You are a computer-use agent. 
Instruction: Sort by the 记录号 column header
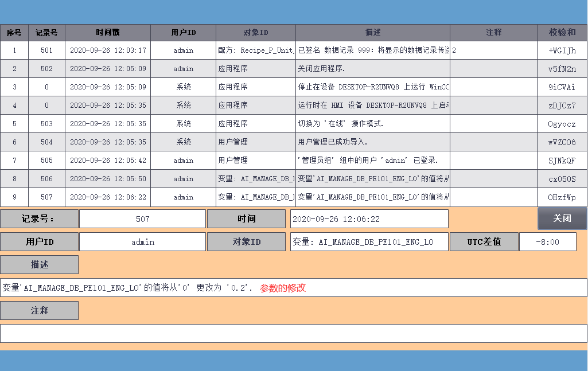pyautogui.click(x=46, y=33)
